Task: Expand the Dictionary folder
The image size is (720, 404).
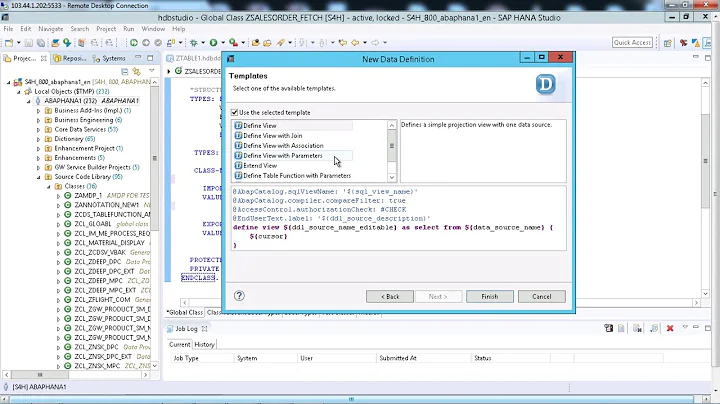Action: (39, 139)
